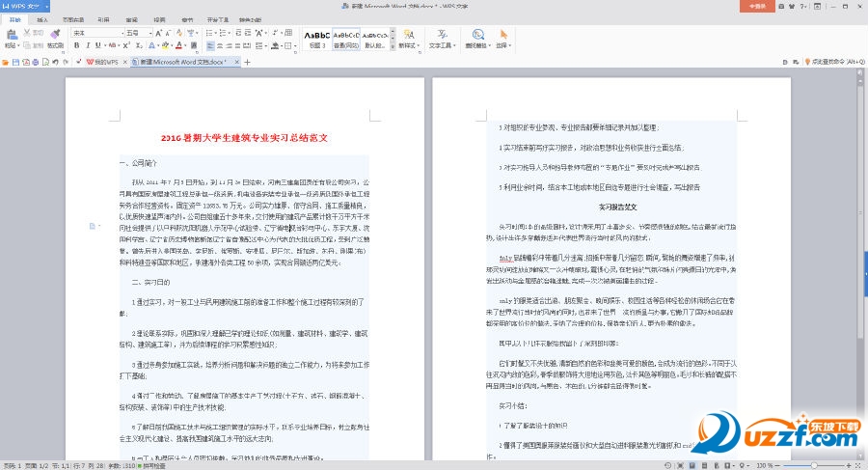Click the Select cursor tool icon
The width and height of the screenshot is (868, 470).
click(x=503, y=35)
